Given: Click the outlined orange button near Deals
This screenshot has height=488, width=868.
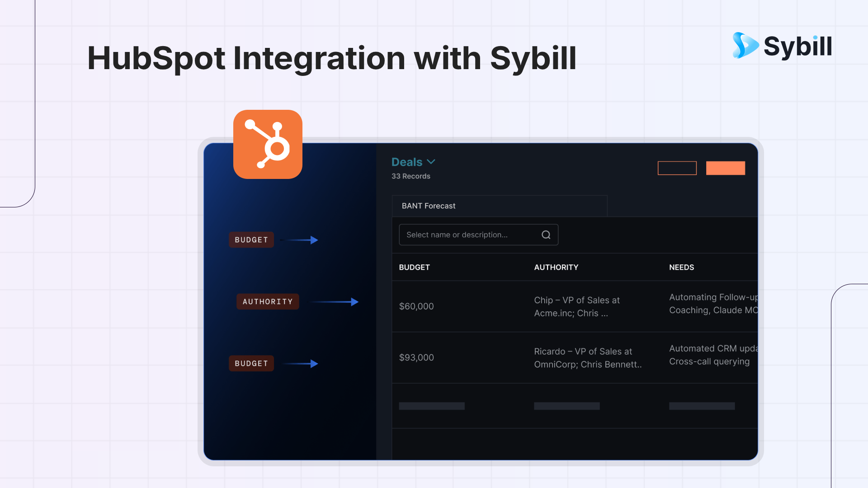Looking at the screenshot, I should coord(677,168).
